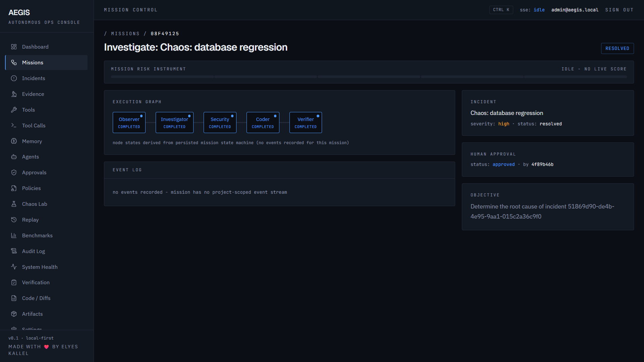Click the Artifacts box icon
644x362 pixels.
[14, 314]
